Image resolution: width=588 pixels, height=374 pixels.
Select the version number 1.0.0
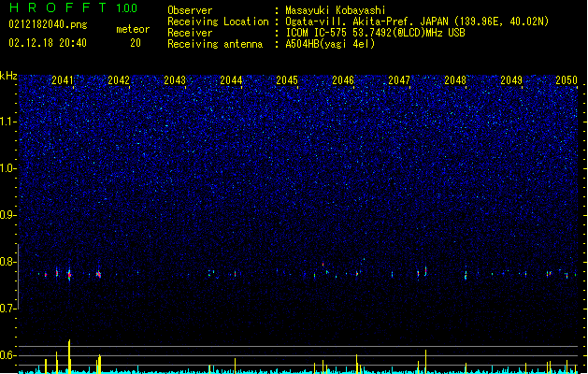coord(127,8)
